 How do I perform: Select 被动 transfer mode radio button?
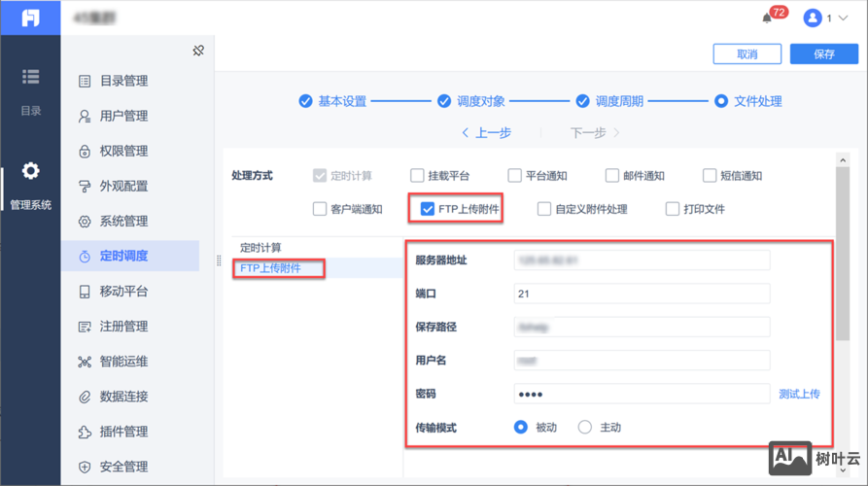point(520,428)
